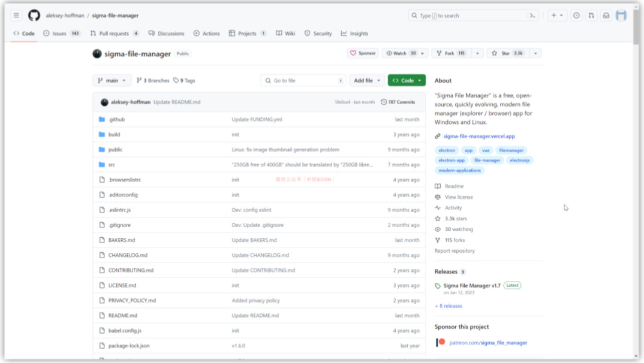This screenshot has height=363, width=644.
Task: Open the command palette icon
Action: click(532, 16)
